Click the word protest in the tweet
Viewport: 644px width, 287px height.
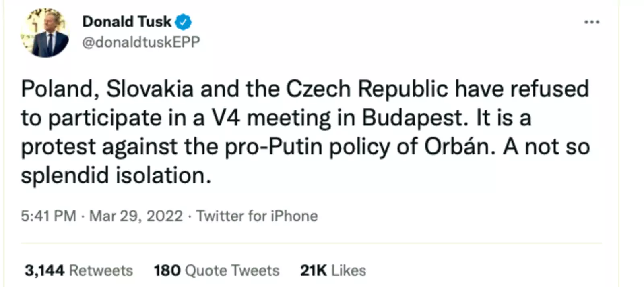pyautogui.click(x=58, y=147)
